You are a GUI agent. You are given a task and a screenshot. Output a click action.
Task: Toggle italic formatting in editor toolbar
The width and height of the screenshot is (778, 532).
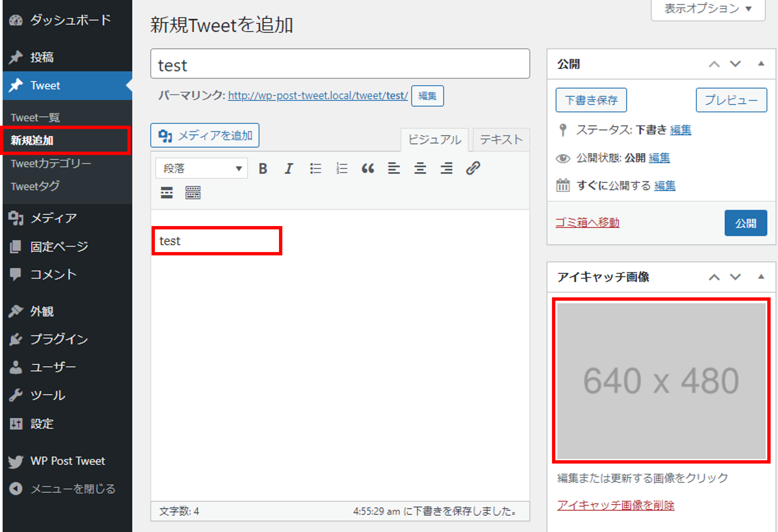[289, 168]
